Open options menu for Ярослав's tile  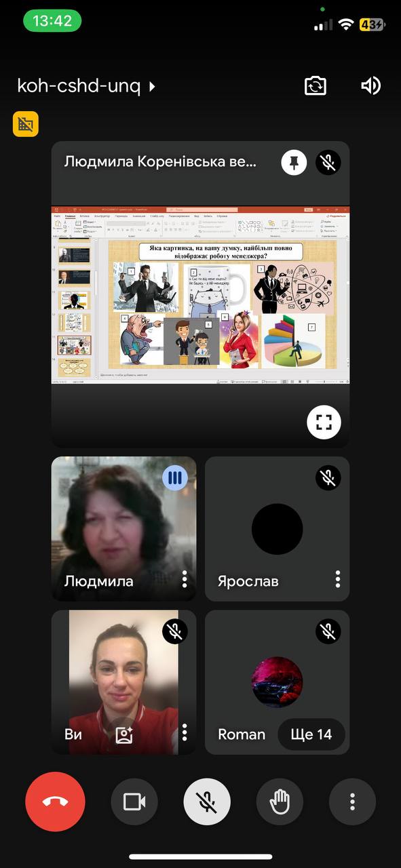338,579
